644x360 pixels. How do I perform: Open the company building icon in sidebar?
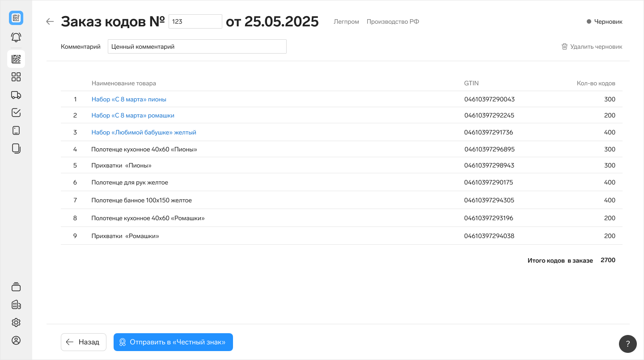pos(16,305)
